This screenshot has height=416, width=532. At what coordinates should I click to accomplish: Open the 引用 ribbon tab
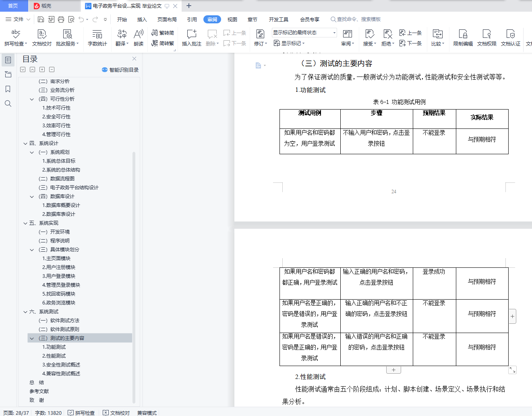[x=192, y=19]
